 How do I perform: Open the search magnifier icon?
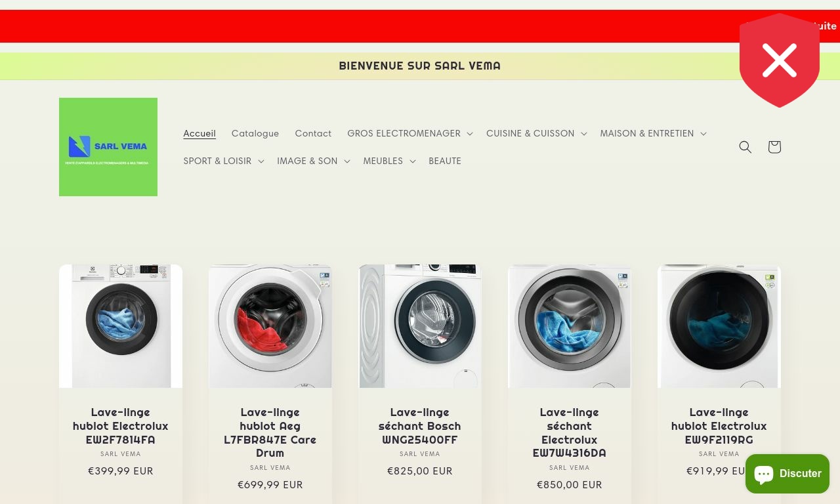[x=745, y=147]
